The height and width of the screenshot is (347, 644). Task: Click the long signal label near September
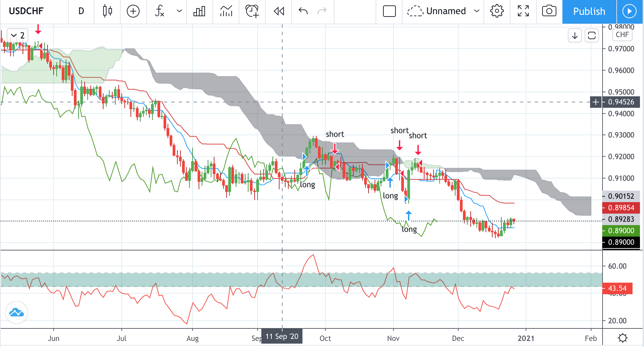coord(308,185)
